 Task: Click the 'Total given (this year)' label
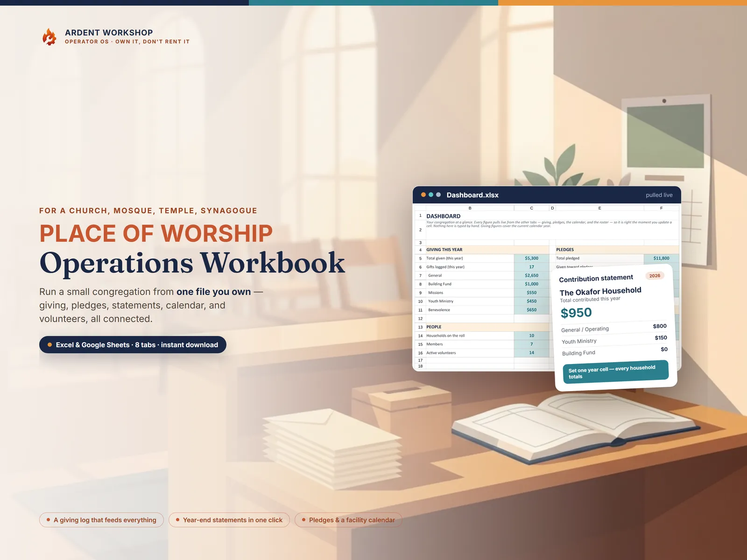[x=444, y=258]
